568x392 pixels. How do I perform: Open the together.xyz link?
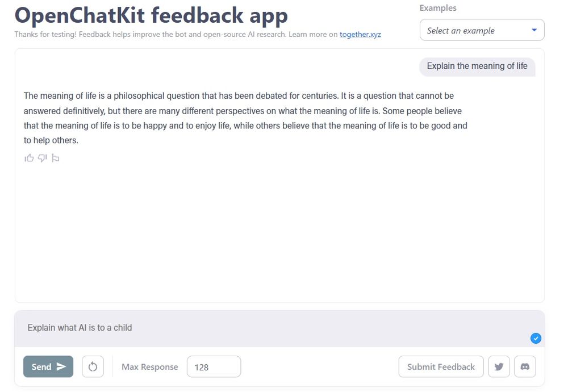click(360, 34)
